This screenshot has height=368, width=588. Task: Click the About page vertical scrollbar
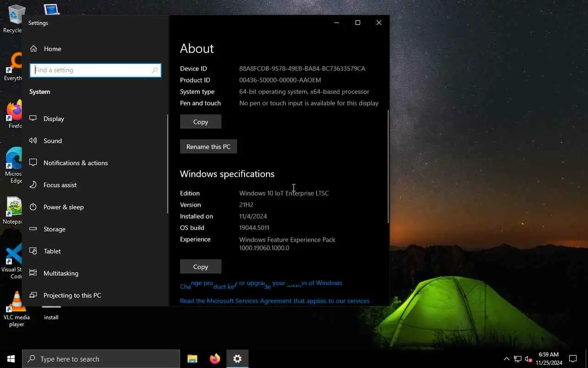pyautogui.click(x=388, y=167)
